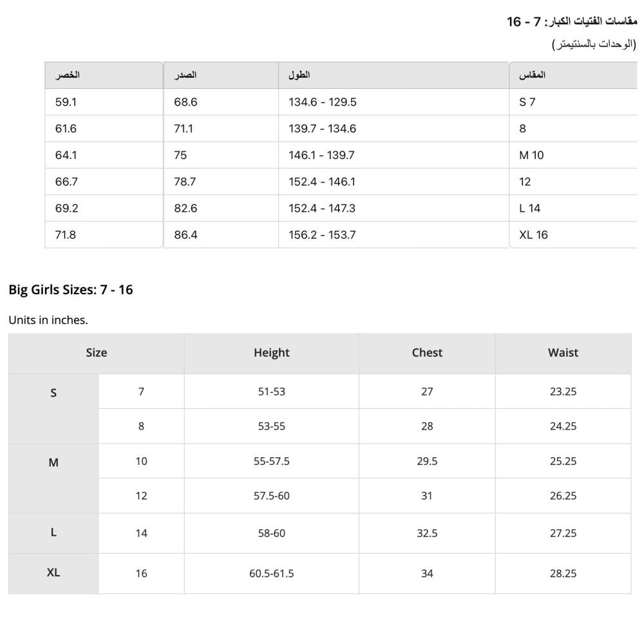Screen dimensions: 644x644
Task: Select height value 146.1 - 139.7
Action: click(321, 155)
